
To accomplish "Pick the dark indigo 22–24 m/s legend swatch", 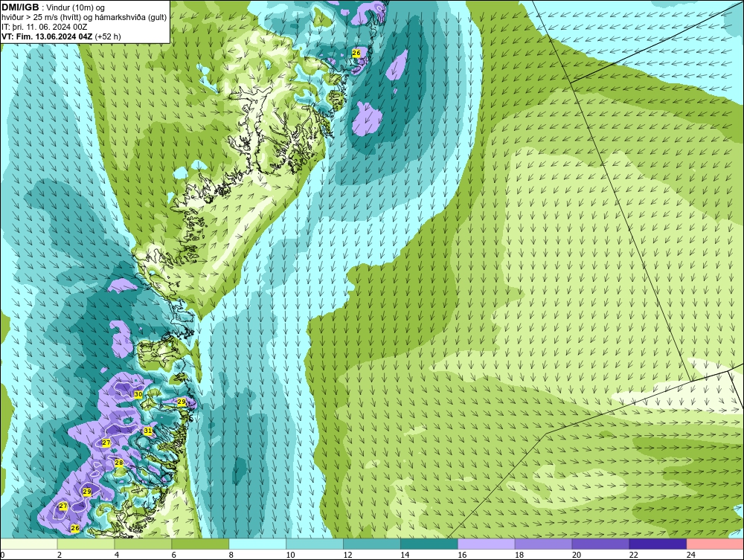I will point(658,544).
